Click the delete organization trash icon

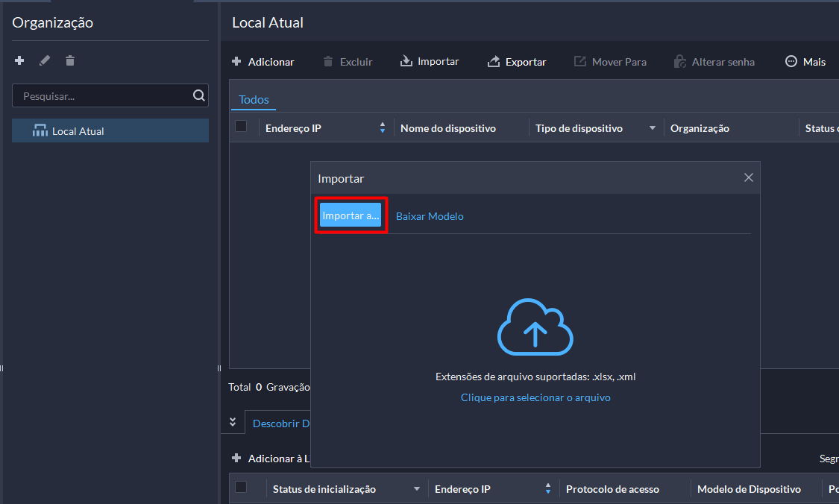pos(70,60)
